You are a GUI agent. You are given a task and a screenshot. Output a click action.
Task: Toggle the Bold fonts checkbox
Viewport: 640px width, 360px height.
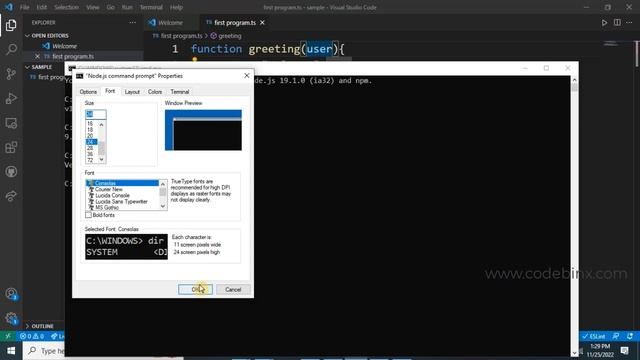(88, 215)
